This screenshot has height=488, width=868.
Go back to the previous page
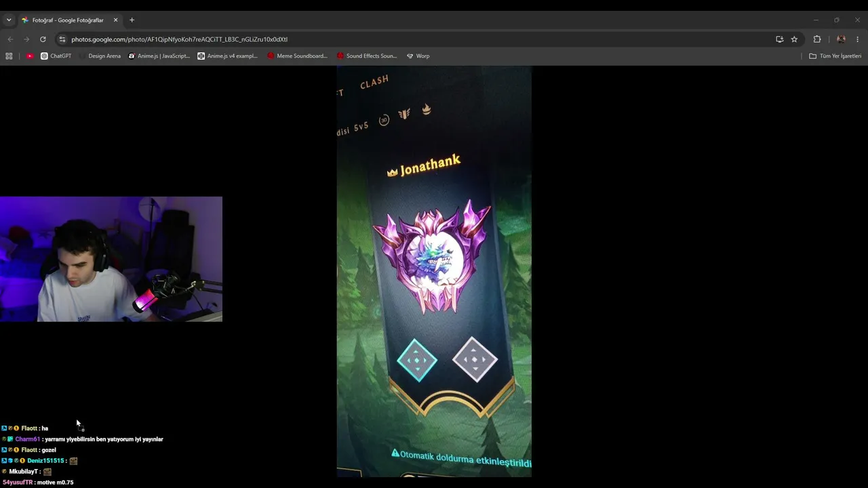coord(10,39)
